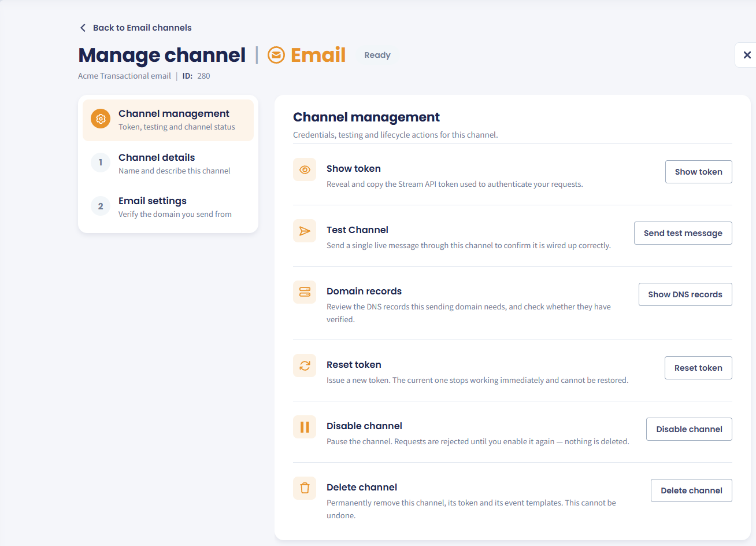Screen dimensions: 756x546
Task: Open Show DNS records
Action: [x=685, y=294]
